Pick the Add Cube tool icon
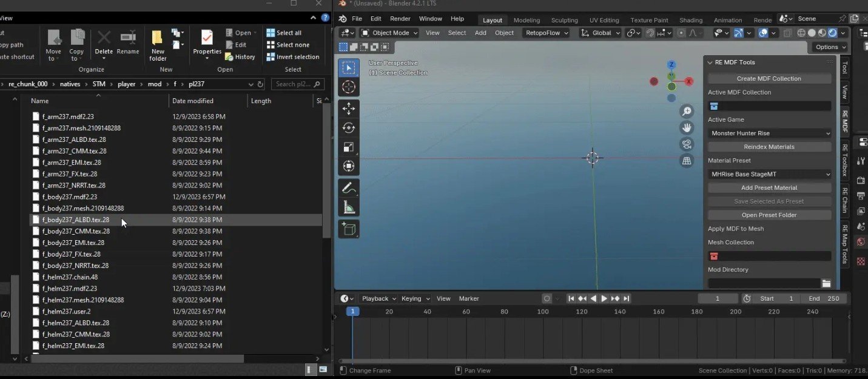The width and height of the screenshot is (868, 379). point(349,229)
